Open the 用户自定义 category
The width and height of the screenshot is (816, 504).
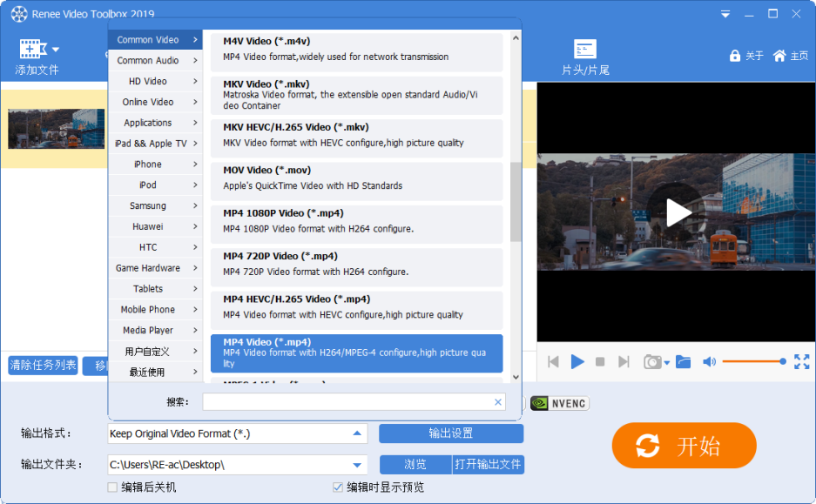(156, 351)
